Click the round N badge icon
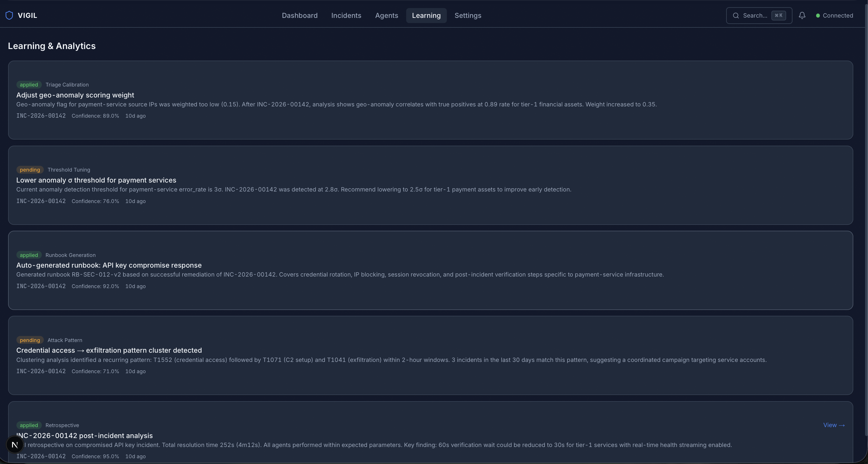 (x=15, y=445)
